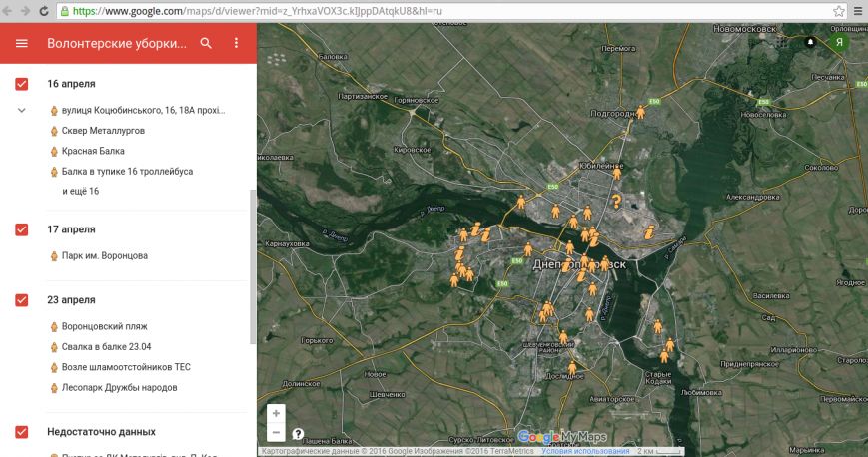Click the Волонтерские уборки map title
The height and width of the screenshot is (457, 868).
(117, 43)
